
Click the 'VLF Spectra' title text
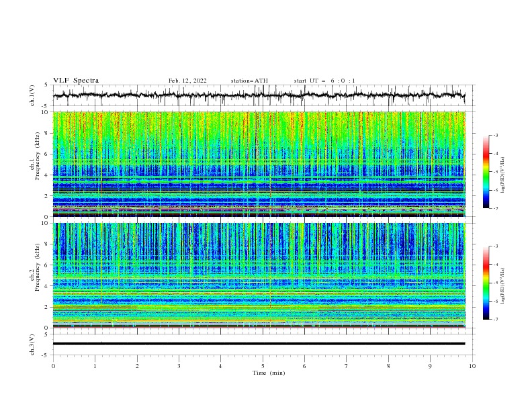tap(76, 81)
